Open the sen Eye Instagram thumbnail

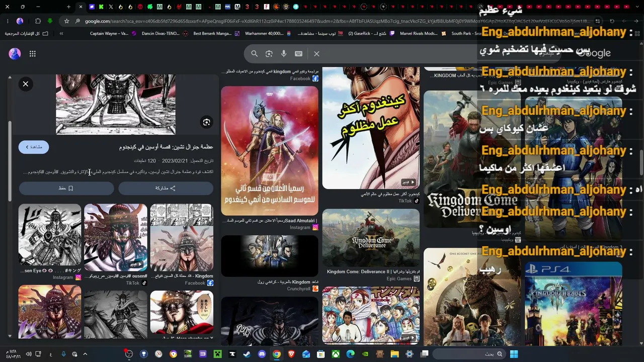click(50, 234)
